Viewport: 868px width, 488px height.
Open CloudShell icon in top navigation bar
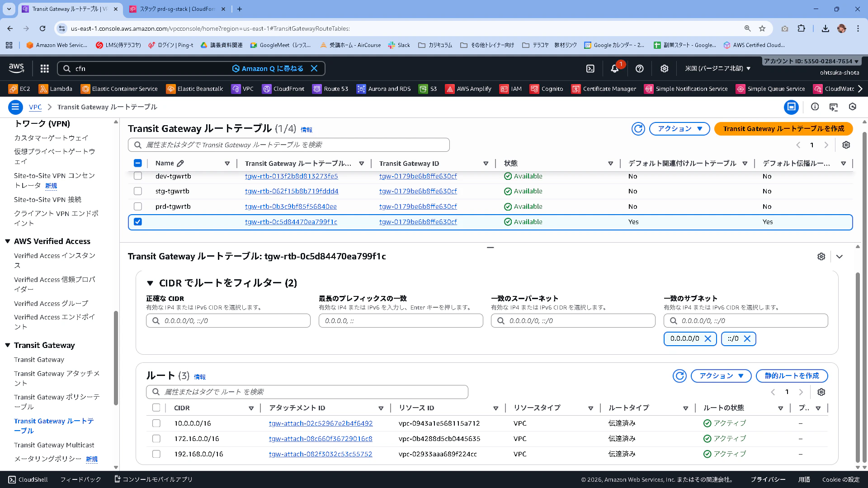pyautogui.click(x=590, y=69)
